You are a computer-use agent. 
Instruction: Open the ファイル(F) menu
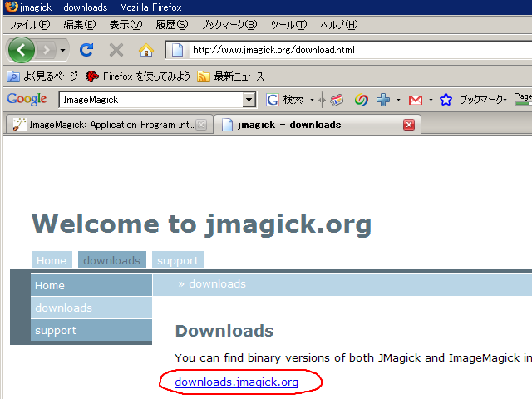[30, 25]
